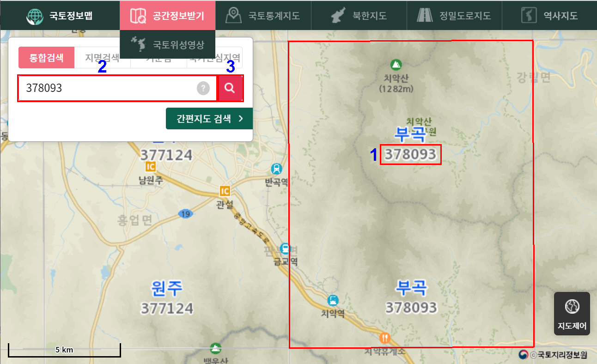Open the help question mark icon

203,88
